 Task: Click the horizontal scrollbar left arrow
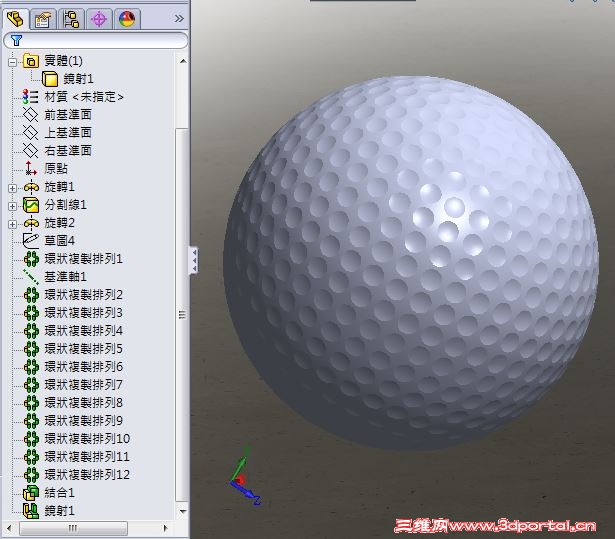coord(9,528)
